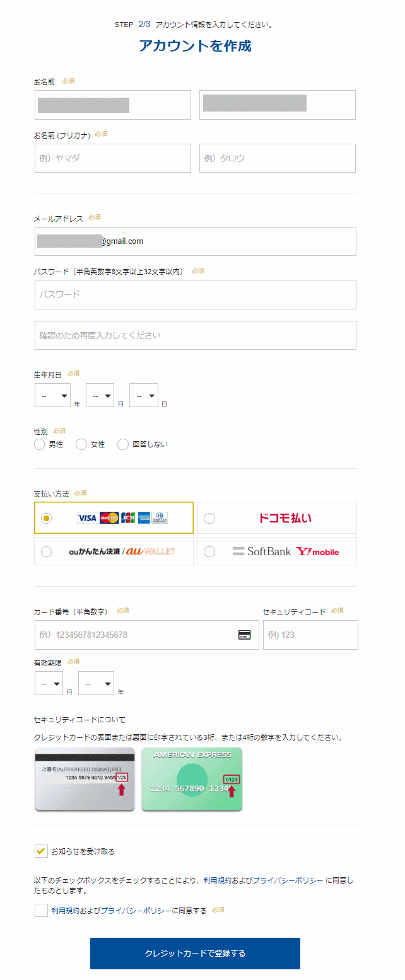Click the American Express sample card image

[192, 779]
